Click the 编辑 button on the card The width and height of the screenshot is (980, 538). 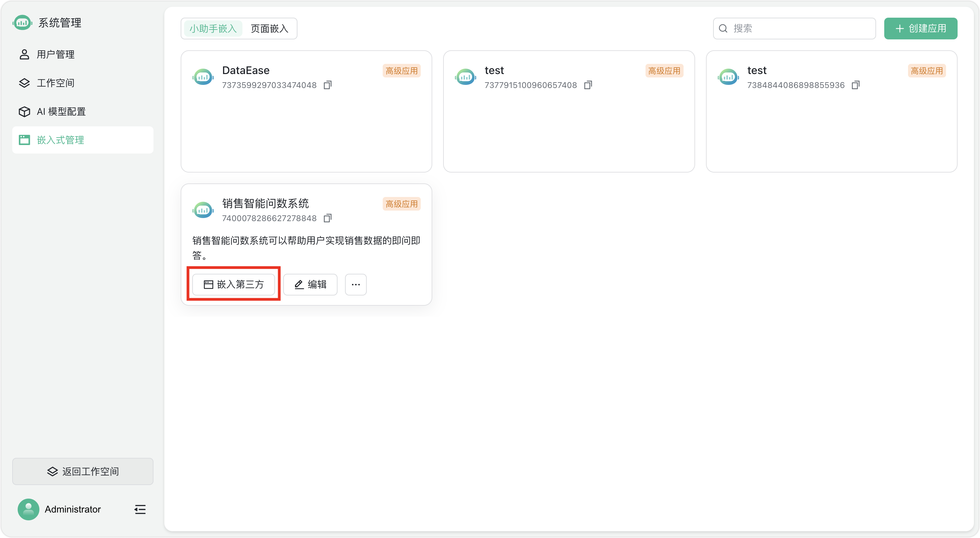coord(310,285)
